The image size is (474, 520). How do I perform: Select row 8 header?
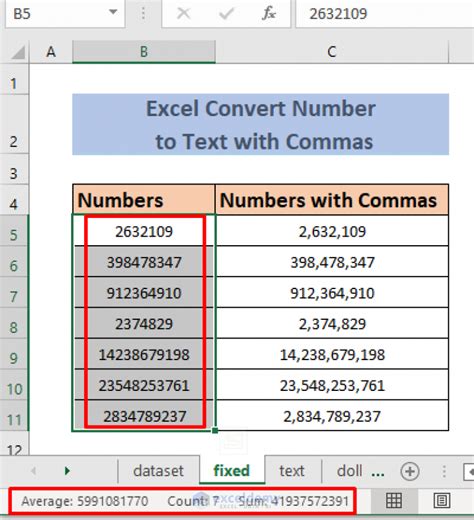tap(14, 323)
